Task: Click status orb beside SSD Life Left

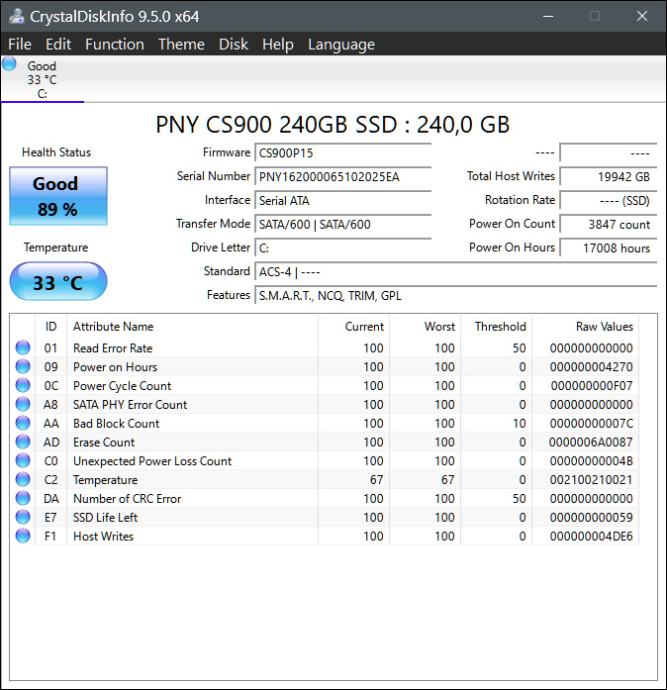Action: tap(23, 517)
